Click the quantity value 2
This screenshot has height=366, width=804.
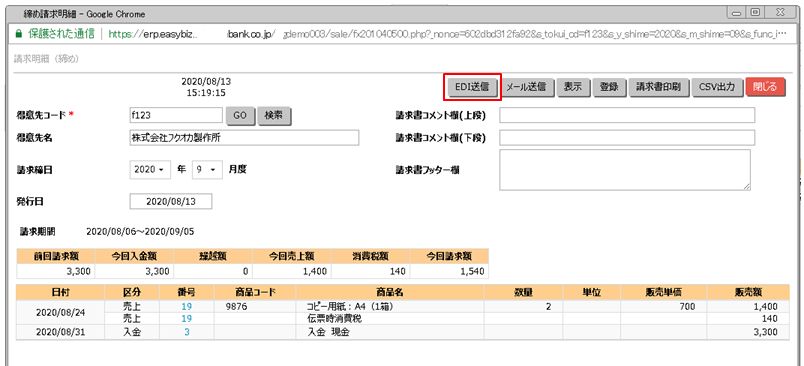[x=524, y=307]
